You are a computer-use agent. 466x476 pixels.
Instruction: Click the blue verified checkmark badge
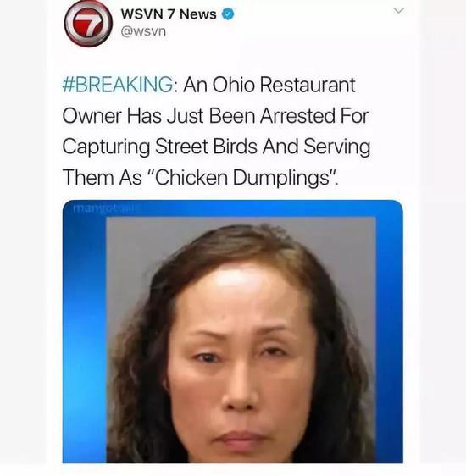(228, 14)
